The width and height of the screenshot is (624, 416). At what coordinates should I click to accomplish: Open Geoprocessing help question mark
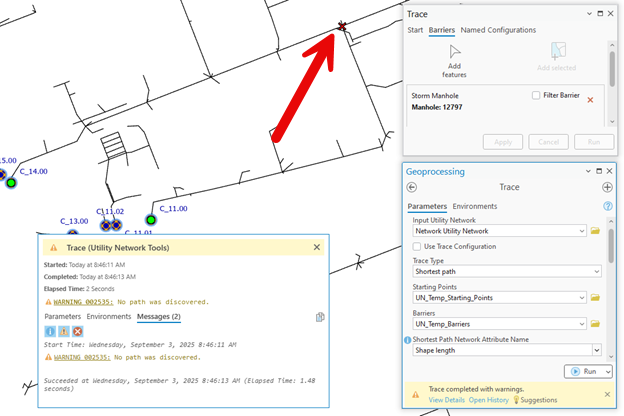608,206
